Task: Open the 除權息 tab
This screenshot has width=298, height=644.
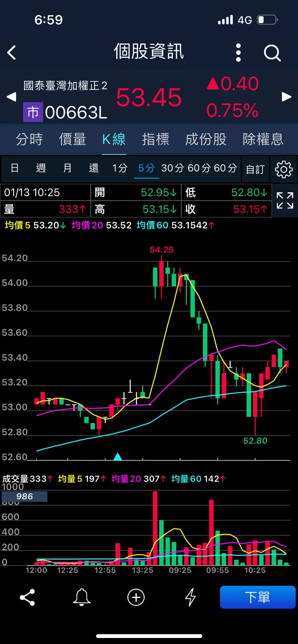Action: point(263,139)
